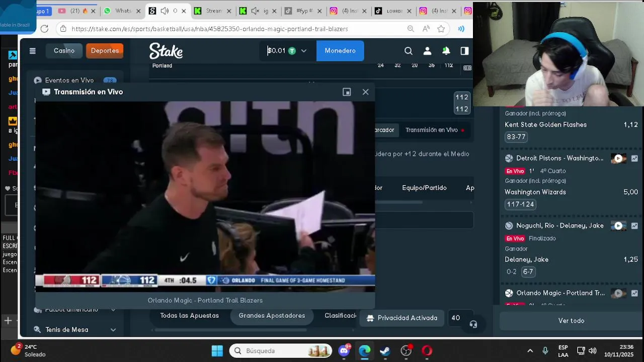
Task: Click the 1,12 odds for Kent State
Action: [630, 125]
